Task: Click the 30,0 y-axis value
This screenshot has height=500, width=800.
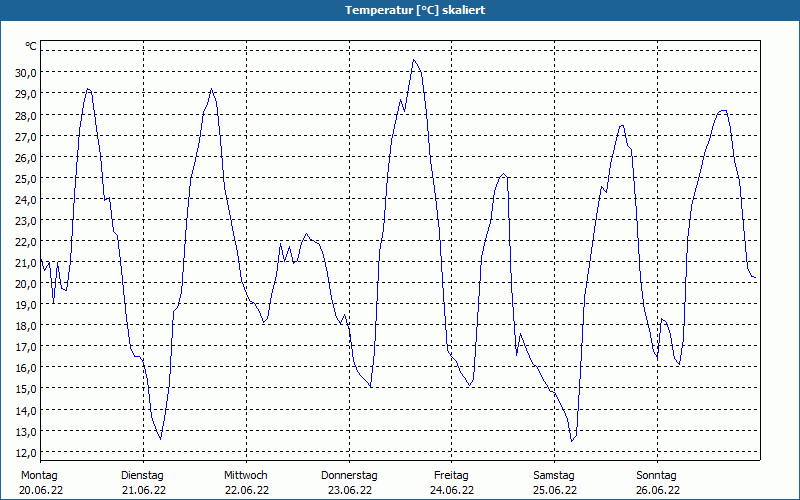Action: (26, 72)
